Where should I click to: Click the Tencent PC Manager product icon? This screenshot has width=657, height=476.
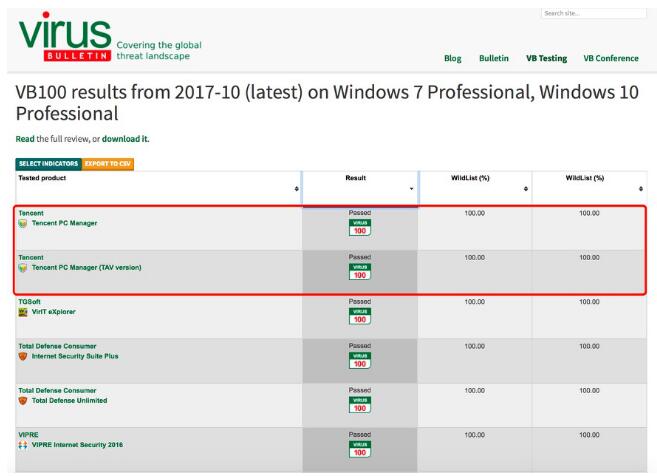coord(22,223)
